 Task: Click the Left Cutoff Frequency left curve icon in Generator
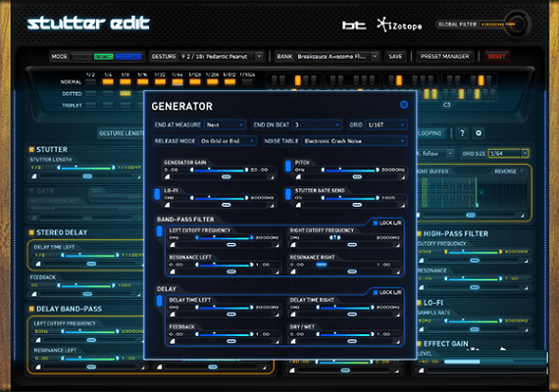coord(173,245)
